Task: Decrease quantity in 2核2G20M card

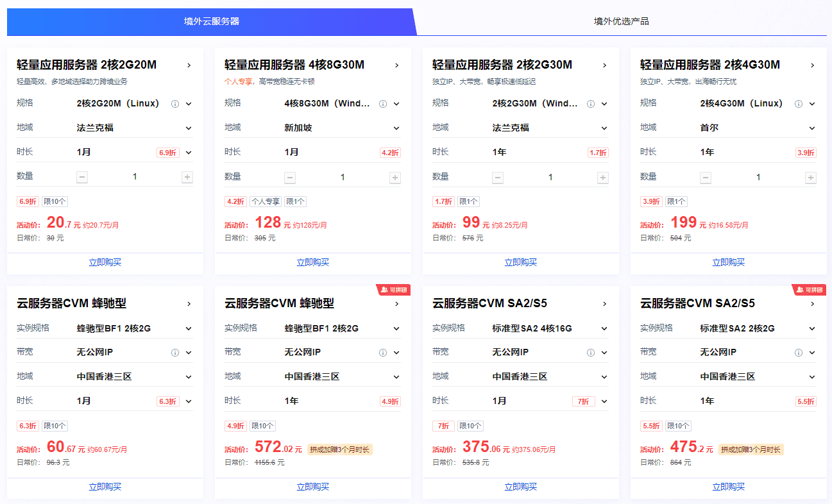Action: 82,178
